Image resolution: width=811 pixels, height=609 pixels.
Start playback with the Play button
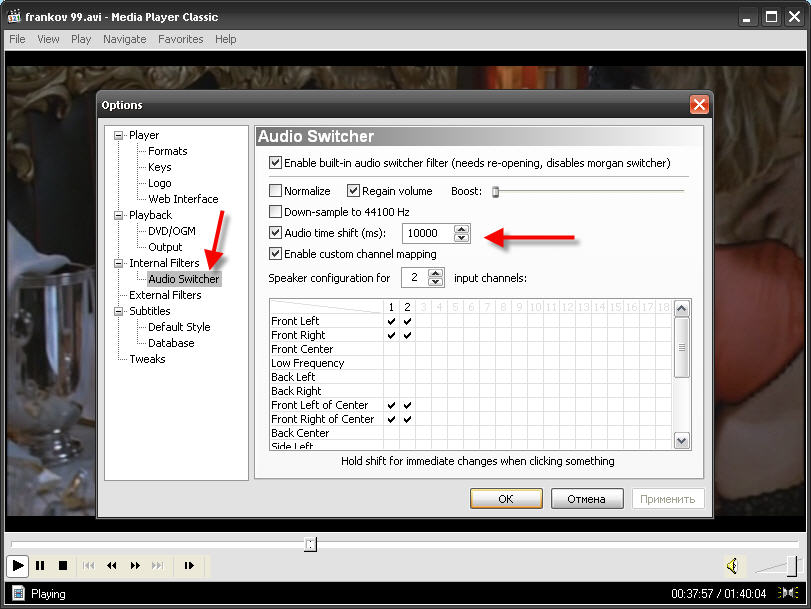17,566
